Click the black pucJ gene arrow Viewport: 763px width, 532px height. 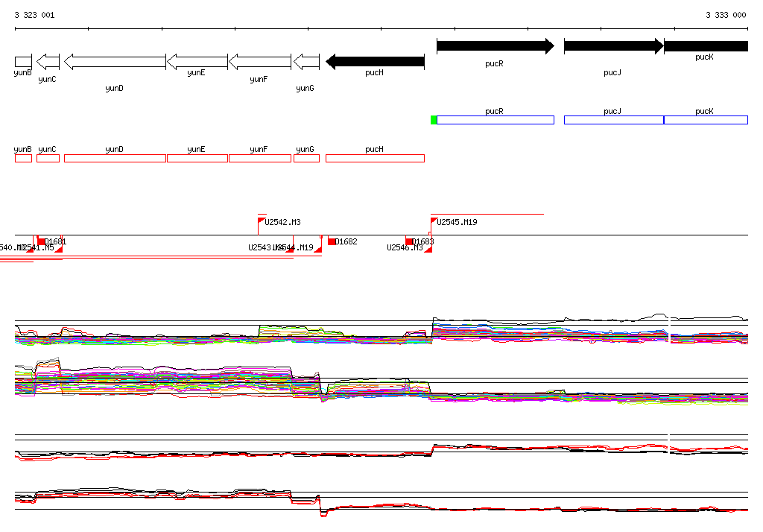pyautogui.click(x=614, y=46)
